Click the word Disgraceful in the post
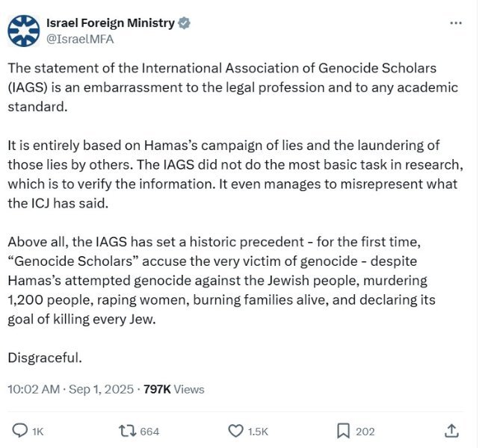The height and width of the screenshot is (448, 491). pyautogui.click(x=45, y=357)
